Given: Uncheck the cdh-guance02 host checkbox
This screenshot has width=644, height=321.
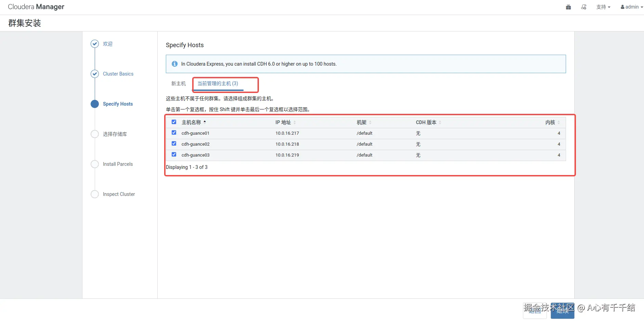Looking at the screenshot, I should 174,144.
